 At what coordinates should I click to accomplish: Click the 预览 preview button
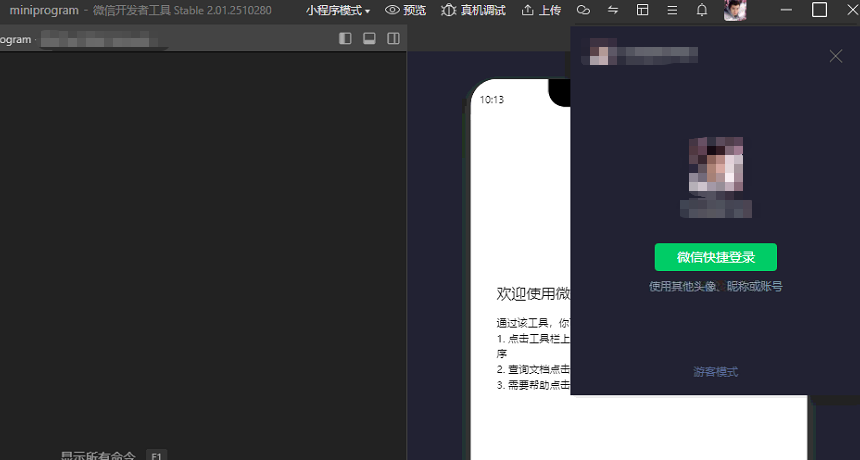click(x=405, y=10)
